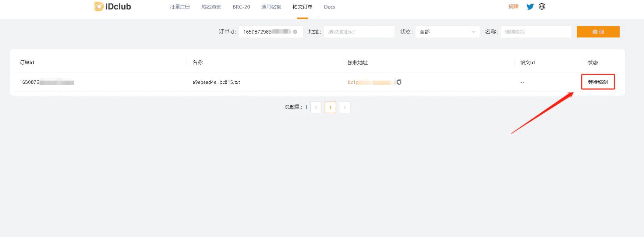
Task: Click the 等待铭刻 status cell
Action: 598,82
